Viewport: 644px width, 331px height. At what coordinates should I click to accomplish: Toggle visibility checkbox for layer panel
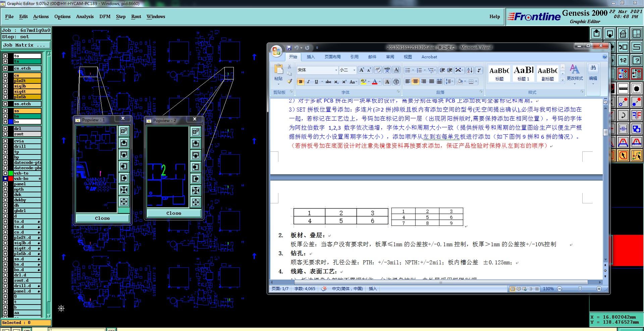tap(5, 184)
